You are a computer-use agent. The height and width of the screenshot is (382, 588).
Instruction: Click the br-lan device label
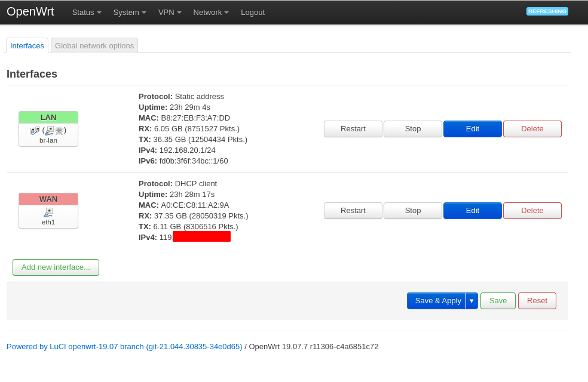coord(48,140)
